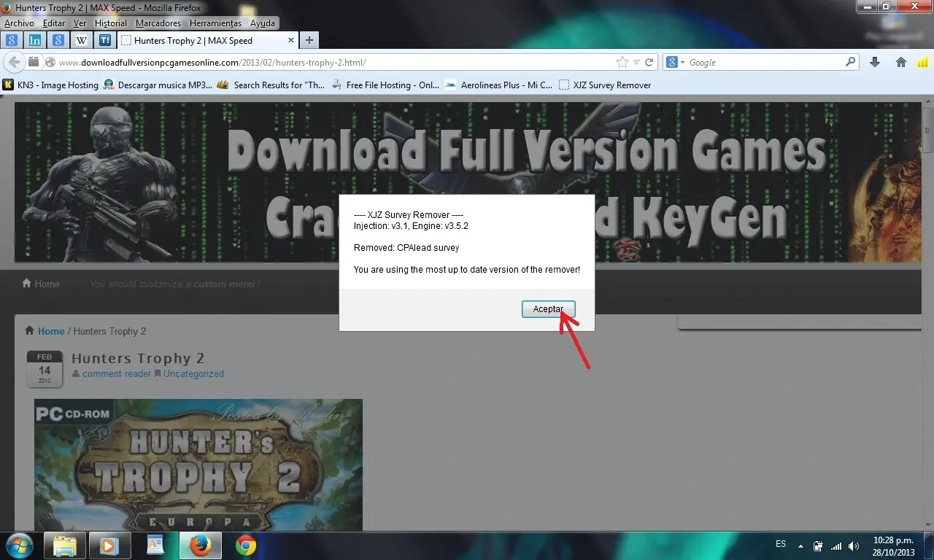Viewport: 934px width, 560px height.
Task: Open the Historial menu
Action: coord(111,23)
